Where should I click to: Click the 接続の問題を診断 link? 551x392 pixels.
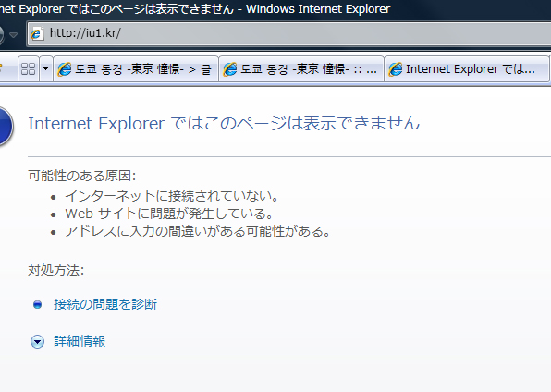[x=105, y=304]
